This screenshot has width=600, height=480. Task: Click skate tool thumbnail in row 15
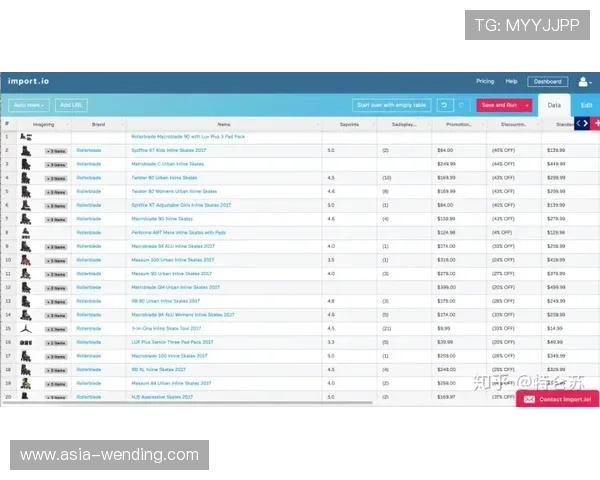point(26,329)
